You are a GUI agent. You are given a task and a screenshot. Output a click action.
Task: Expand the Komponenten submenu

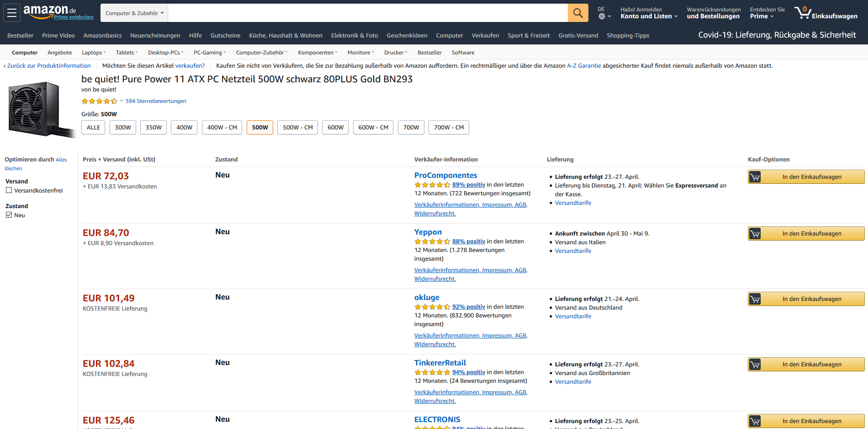pyautogui.click(x=318, y=53)
